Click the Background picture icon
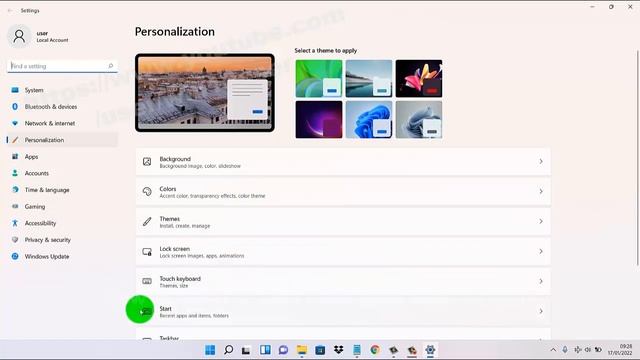Image resolution: width=640 pixels, height=360 pixels. point(147,162)
